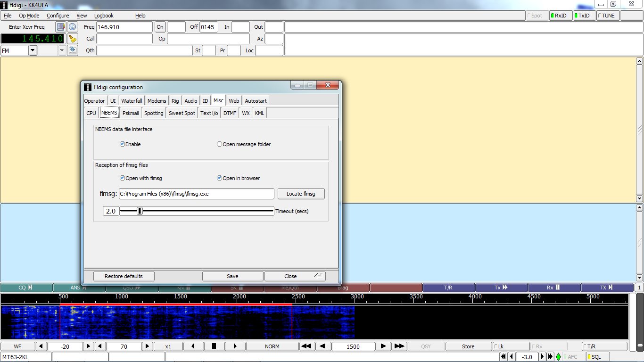The image size is (644, 362).
Task: Click the flmsg path input field
Action: point(196,194)
